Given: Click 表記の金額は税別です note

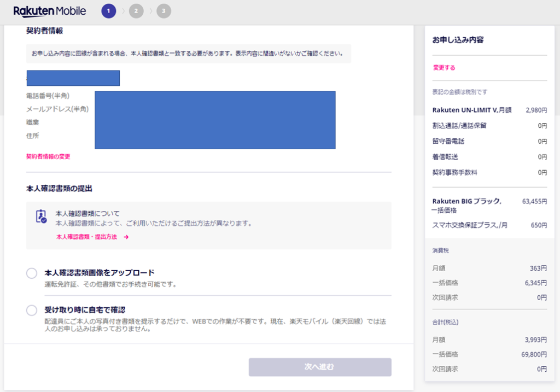Looking at the screenshot, I should point(459,92).
